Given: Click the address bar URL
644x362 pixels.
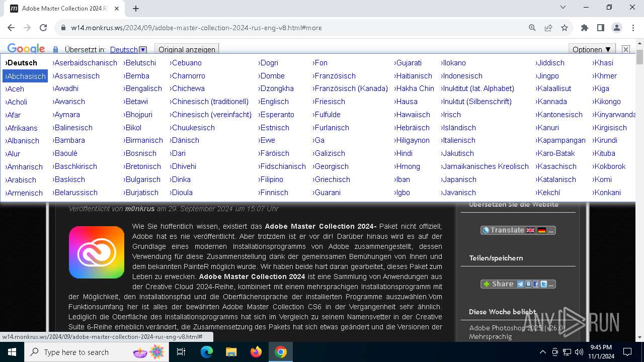Looking at the screenshot, I should pos(196,28).
